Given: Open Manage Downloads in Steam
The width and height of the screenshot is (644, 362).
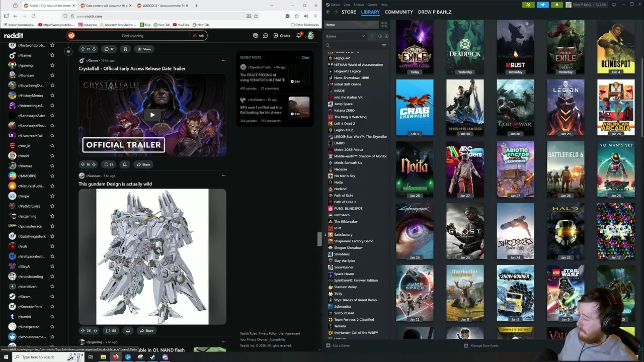Looking at the screenshot, I should pyautogui.click(x=481, y=346).
